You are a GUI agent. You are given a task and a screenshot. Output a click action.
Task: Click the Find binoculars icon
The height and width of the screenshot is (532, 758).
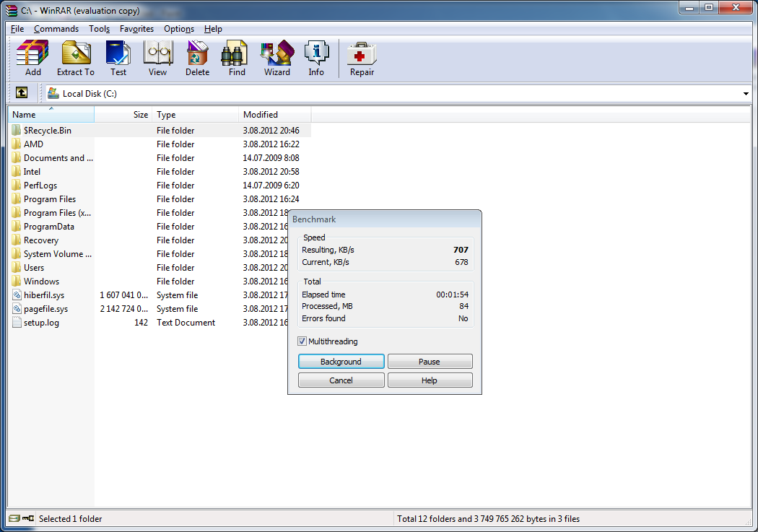[x=235, y=53]
